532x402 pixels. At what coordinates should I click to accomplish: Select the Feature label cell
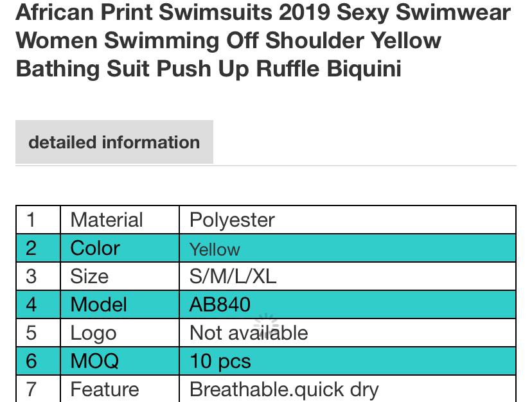tap(104, 389)
